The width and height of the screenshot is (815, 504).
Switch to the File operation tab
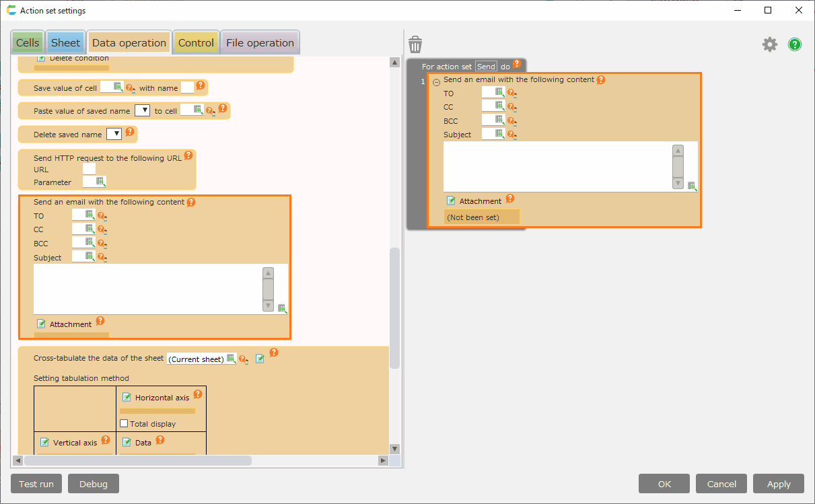[x=260, y=43]
